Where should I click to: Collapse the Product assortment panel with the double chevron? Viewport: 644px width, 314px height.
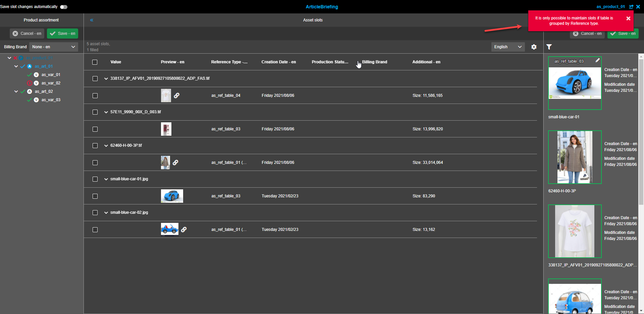click(x=92, y=20)
